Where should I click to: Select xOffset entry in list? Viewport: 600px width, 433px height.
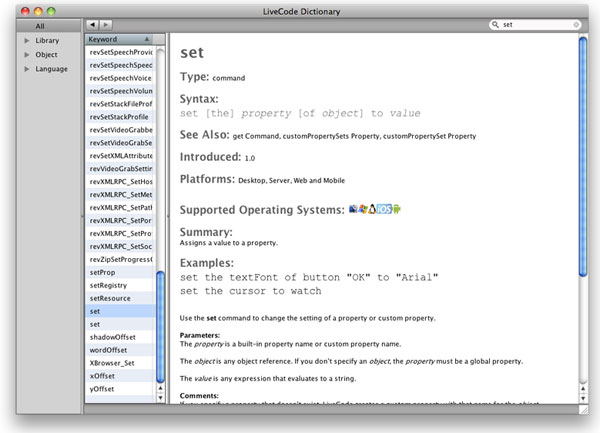(120, 376)
